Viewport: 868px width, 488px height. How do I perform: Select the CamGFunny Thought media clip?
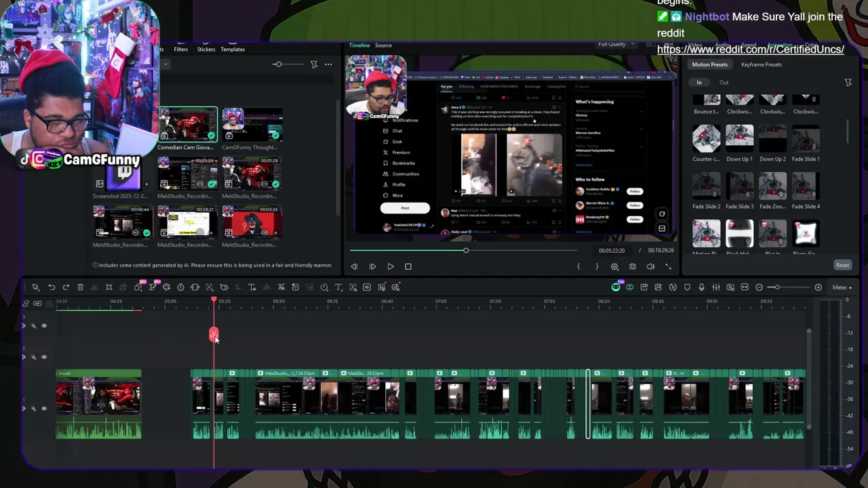click(x=252, y=129)
